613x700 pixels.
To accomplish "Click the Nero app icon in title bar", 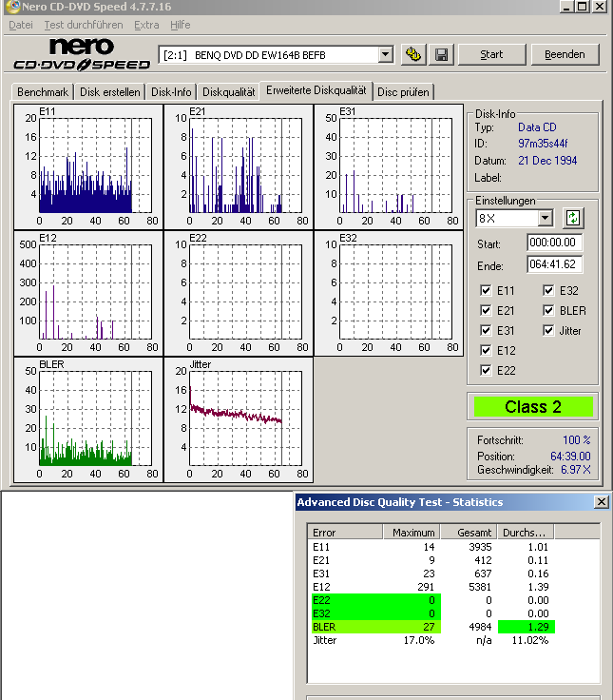I will point(10,7).
